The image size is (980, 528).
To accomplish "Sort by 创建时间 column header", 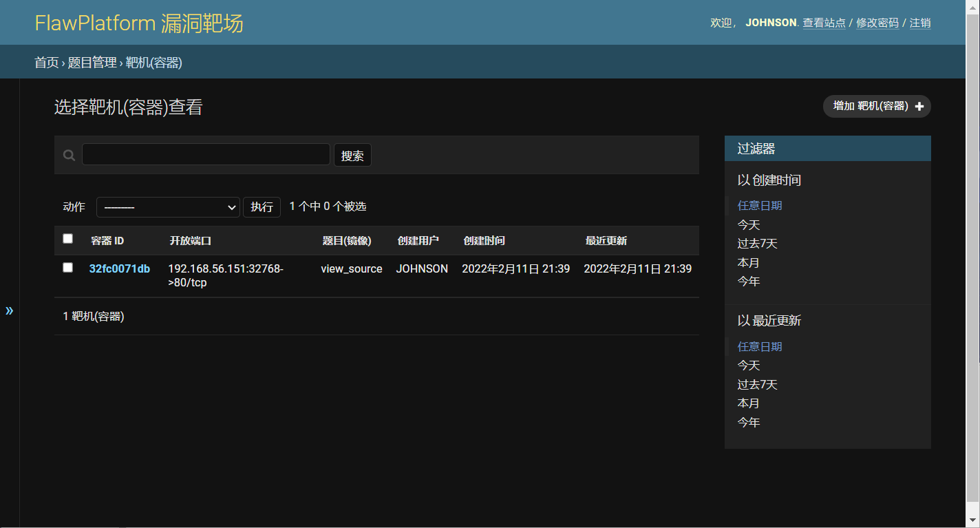I will click(484, 241).
